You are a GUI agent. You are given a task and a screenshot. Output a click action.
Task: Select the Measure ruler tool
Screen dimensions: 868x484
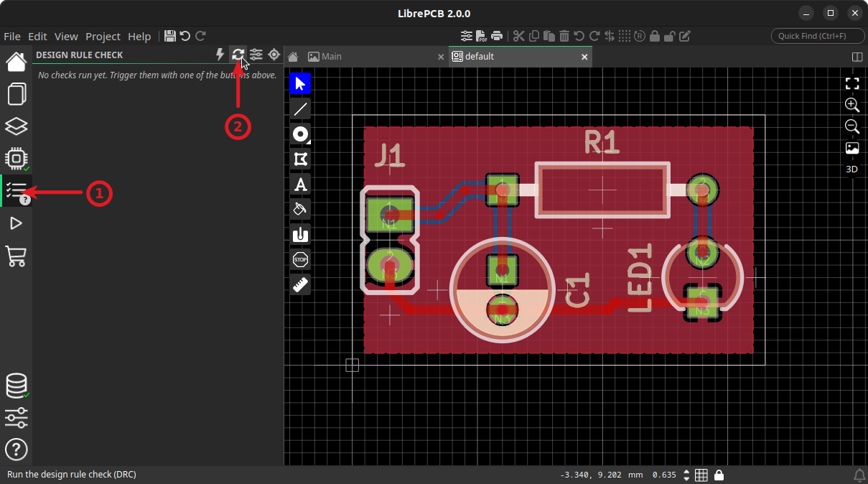[x=301, y=285]
